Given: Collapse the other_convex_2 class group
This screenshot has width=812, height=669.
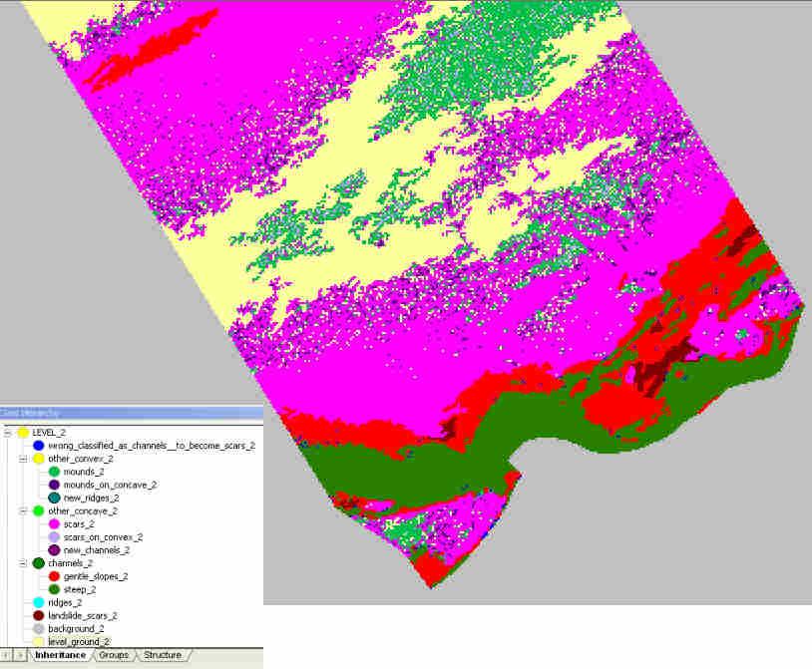Looking at the screenshot, I should coord(23,459).
